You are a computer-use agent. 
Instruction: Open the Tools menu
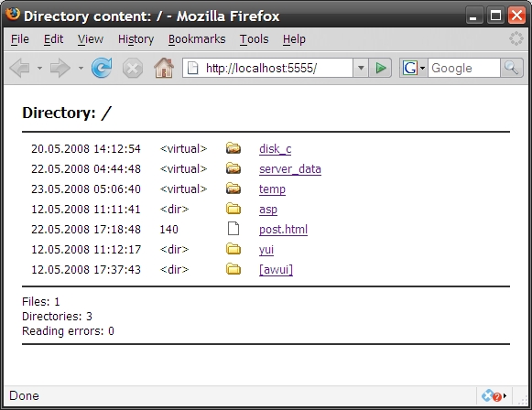coord(255,39)
